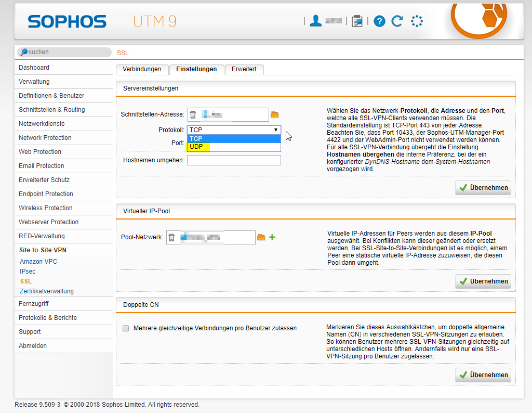Open Protokolle & Berichte menu
This screenshot has width=532, height=413.
coord(63,318)
